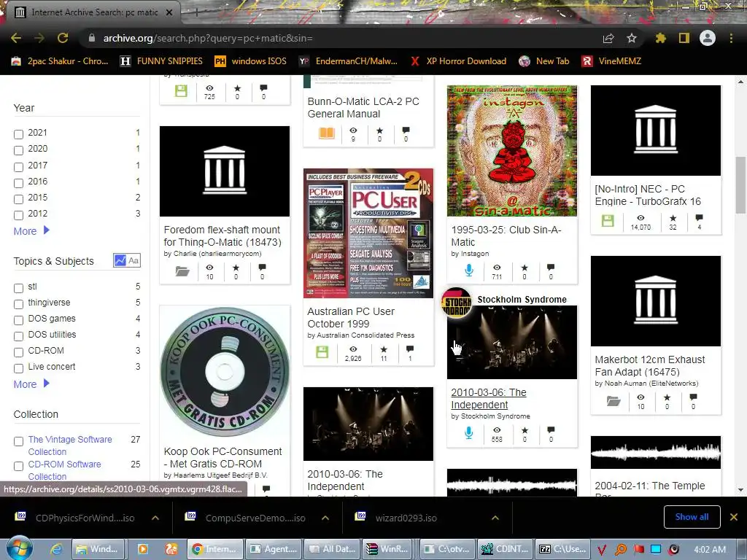
Task: Open the Australian PC User magazine cover thumbnail
Action: coord(368,233)
